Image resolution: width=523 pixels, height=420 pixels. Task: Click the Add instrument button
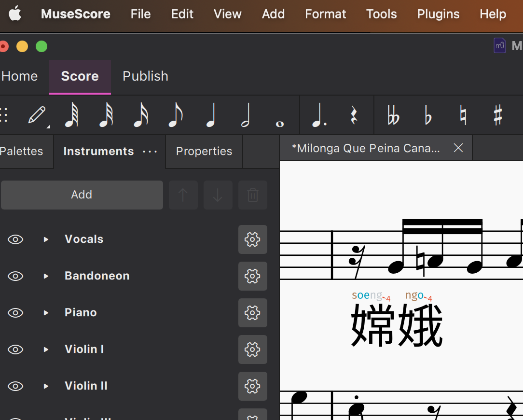point(82,195)
